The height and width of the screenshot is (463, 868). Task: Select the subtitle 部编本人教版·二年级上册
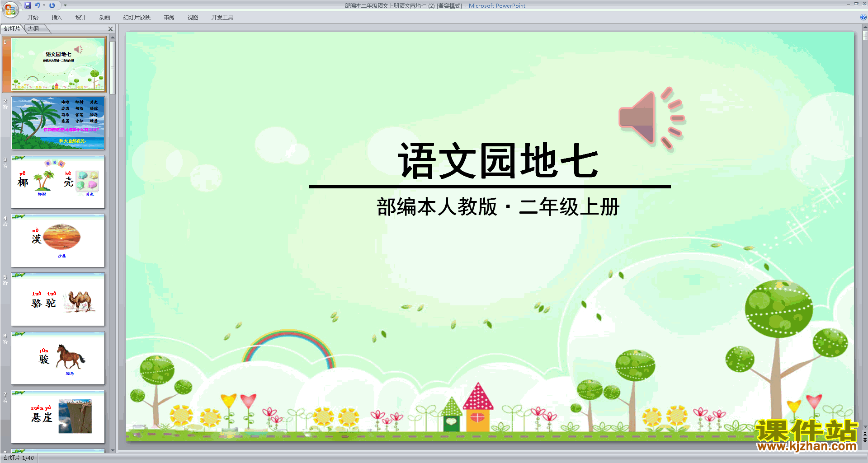[498, 207]
